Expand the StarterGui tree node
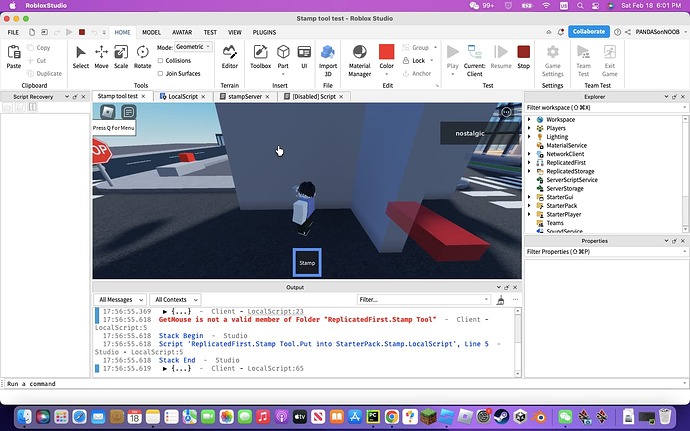Viewport: 690px width, 431px height. pyautogui.click(x=529, y=197)
